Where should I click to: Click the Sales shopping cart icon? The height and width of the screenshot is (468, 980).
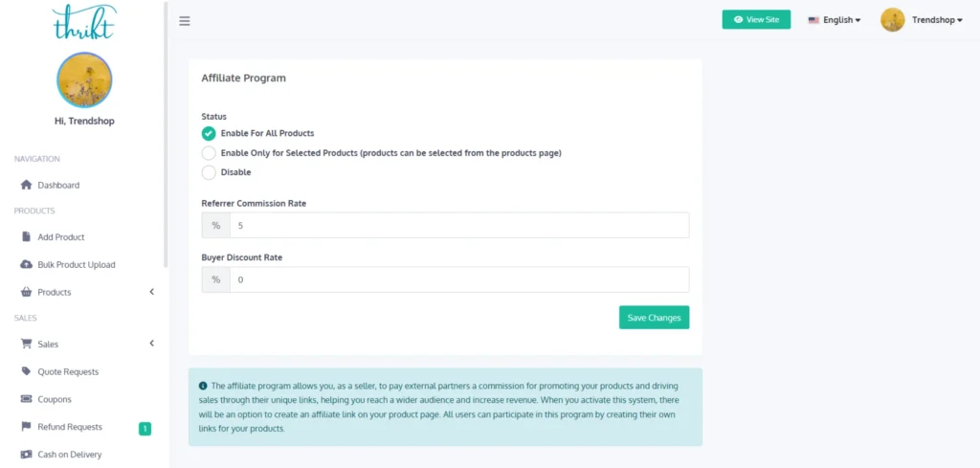point(27,344)
